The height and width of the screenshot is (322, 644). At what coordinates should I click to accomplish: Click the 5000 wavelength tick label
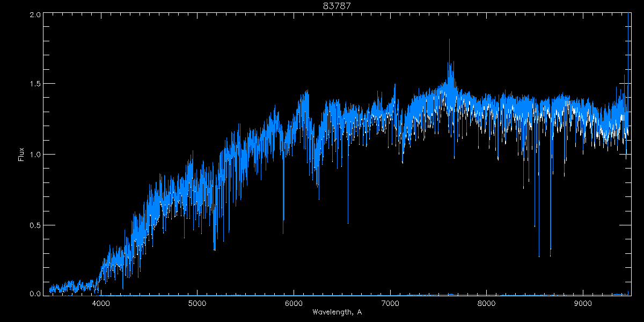[x=197, y=303]
